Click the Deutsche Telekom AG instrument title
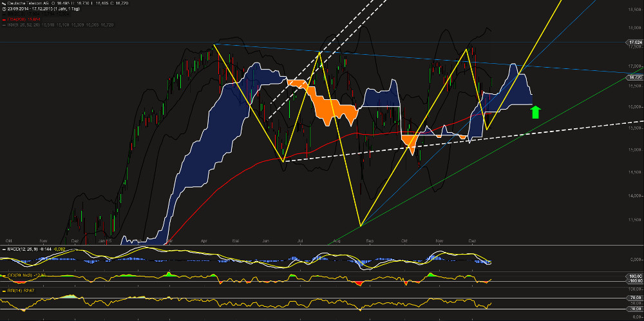The height and width of the screenshot is (321, 644). pos(28,3)
